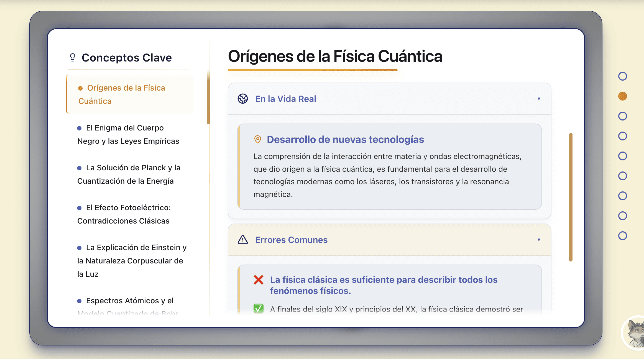Select the last page navigation dot
Viewport: 644px width, 359px height.
[623, 236]
